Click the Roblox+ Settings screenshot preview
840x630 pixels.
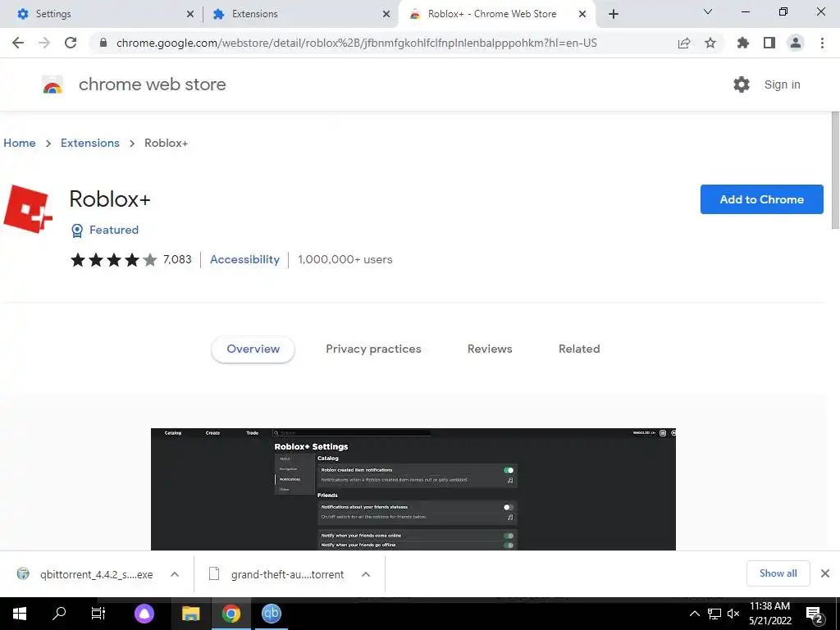[413, 489]
